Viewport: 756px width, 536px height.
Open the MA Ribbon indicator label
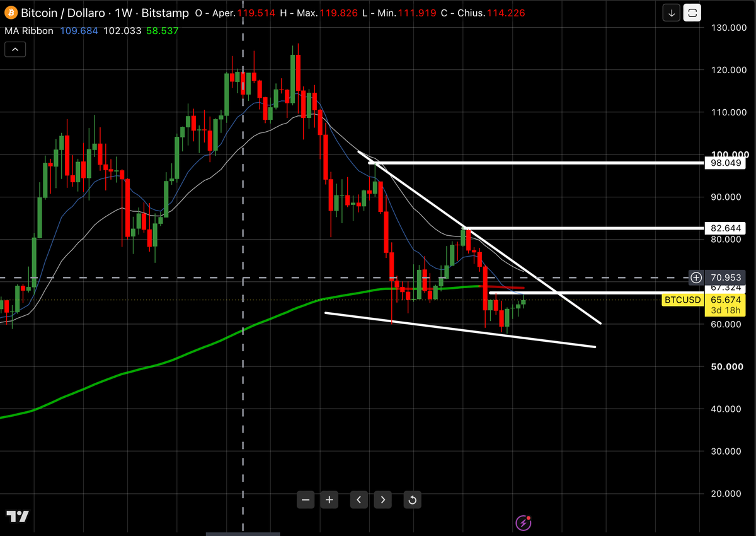(x=30, y=30)
